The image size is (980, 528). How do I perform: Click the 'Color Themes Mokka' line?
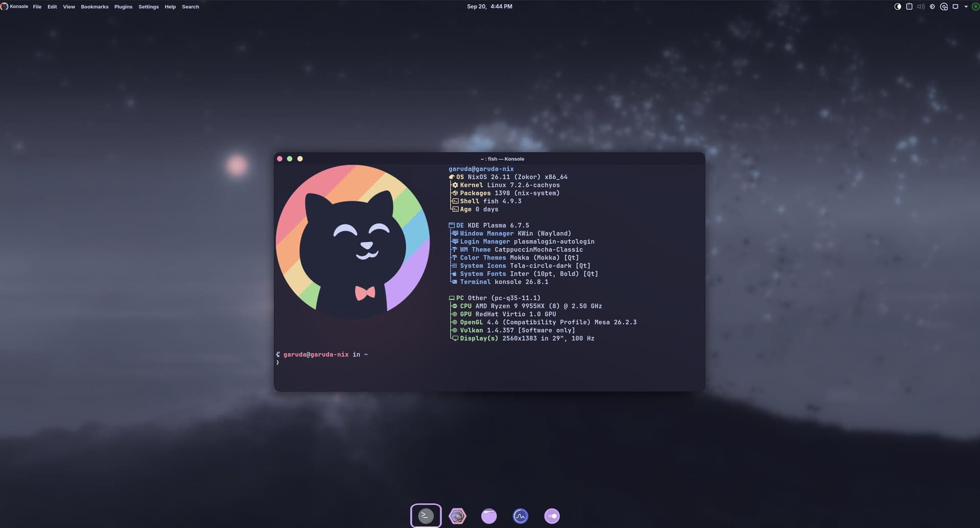pos(515,258)
